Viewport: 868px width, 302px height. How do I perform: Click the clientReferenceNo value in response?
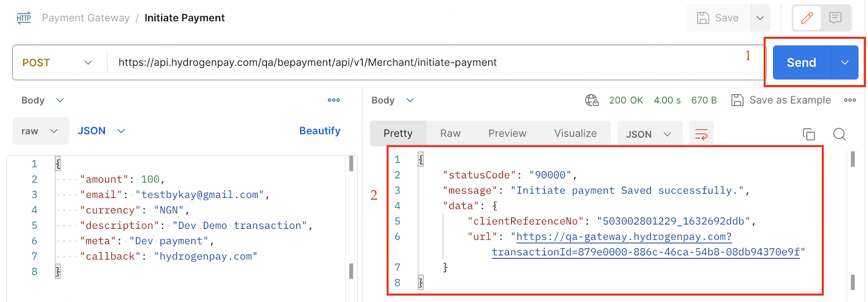(673, 221)
